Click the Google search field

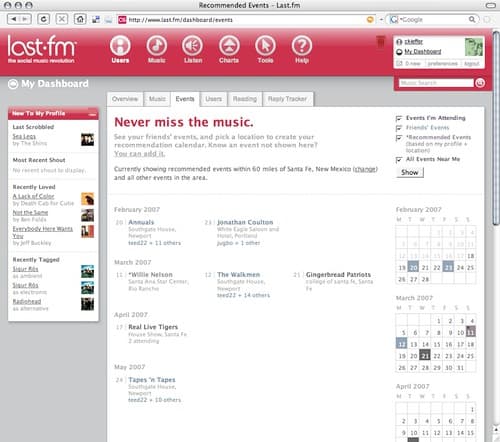coord(433,19)
